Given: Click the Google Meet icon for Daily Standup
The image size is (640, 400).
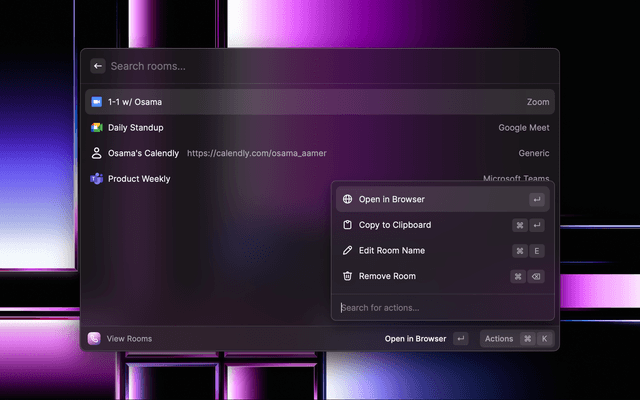Looking at the screenshot, I should click(97, 128).
